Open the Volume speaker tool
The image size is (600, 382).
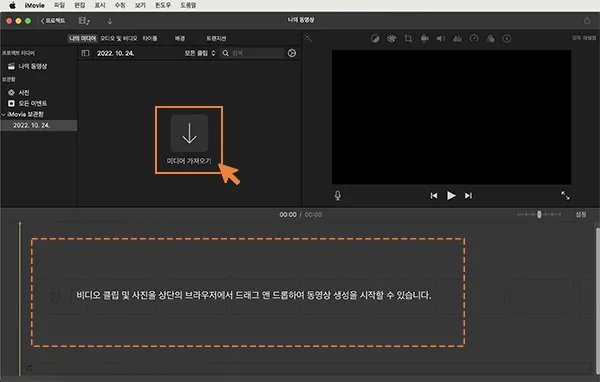coord(441,39)
